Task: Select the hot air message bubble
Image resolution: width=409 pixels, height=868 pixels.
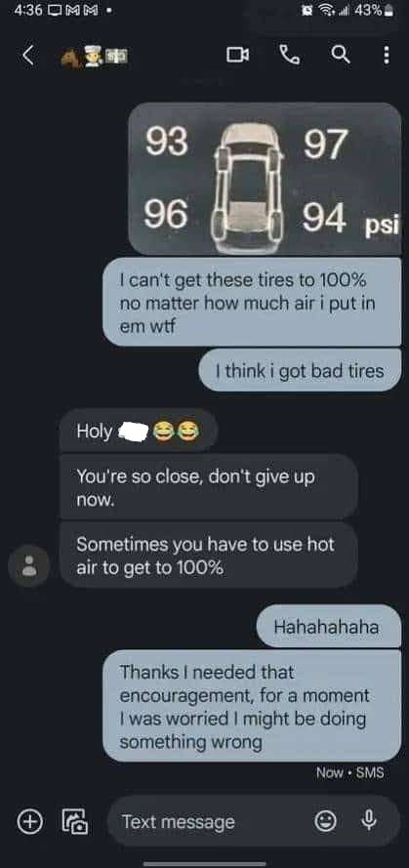Action: (x=208, y=555)
